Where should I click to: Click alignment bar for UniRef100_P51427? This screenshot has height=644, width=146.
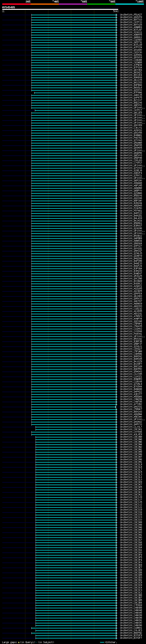74,15
